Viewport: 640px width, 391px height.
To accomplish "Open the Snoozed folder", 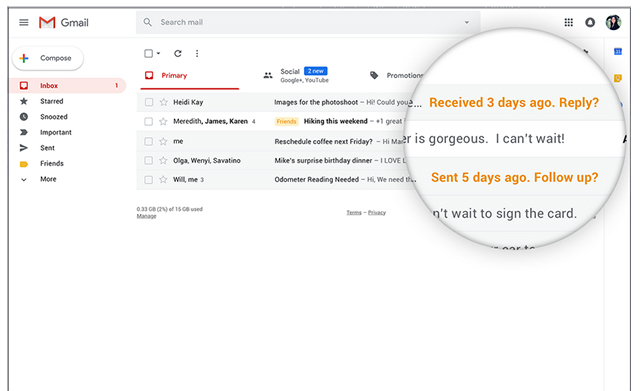I will click(54, 117).
